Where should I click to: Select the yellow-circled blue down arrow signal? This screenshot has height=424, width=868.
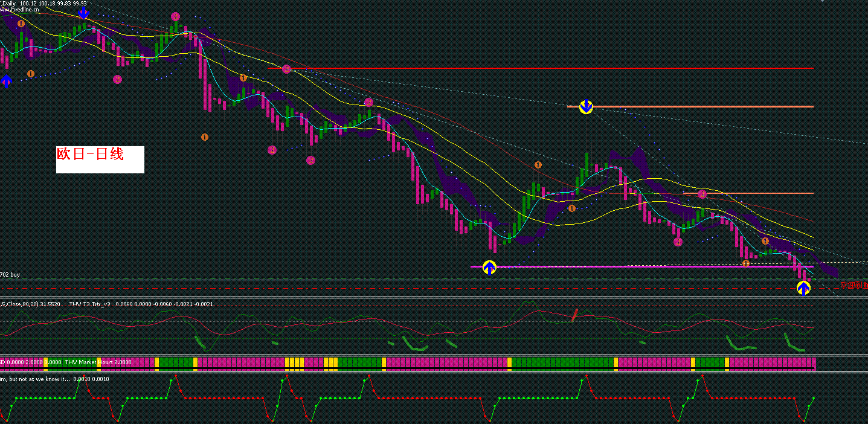point(586,107)
